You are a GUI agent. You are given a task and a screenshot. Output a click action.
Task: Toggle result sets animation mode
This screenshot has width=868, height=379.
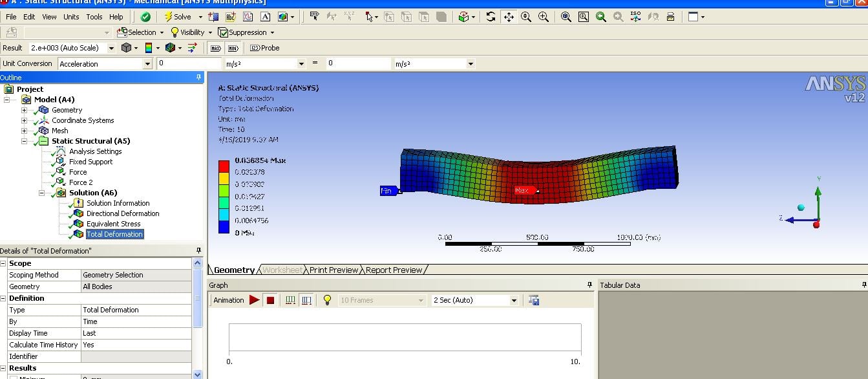(x=306, y=300)
